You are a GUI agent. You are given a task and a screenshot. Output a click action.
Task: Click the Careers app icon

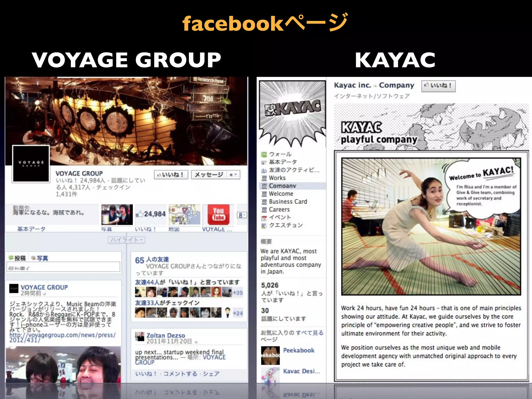click(264, 210)
